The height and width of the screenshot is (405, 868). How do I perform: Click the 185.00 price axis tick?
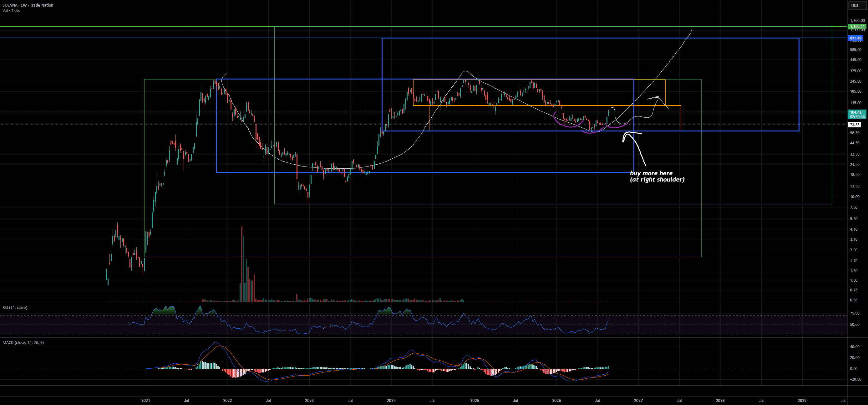click(856, 91)
